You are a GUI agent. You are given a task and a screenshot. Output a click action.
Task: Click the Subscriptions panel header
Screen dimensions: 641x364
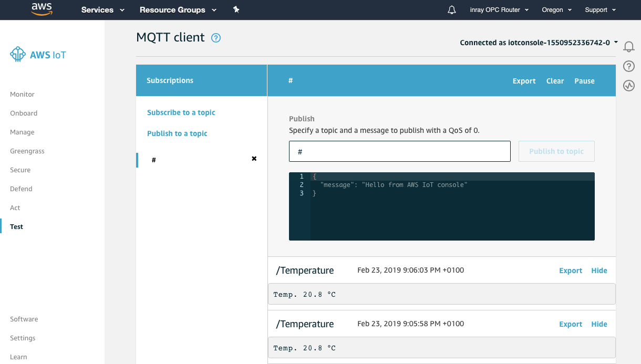coord(201,80)
